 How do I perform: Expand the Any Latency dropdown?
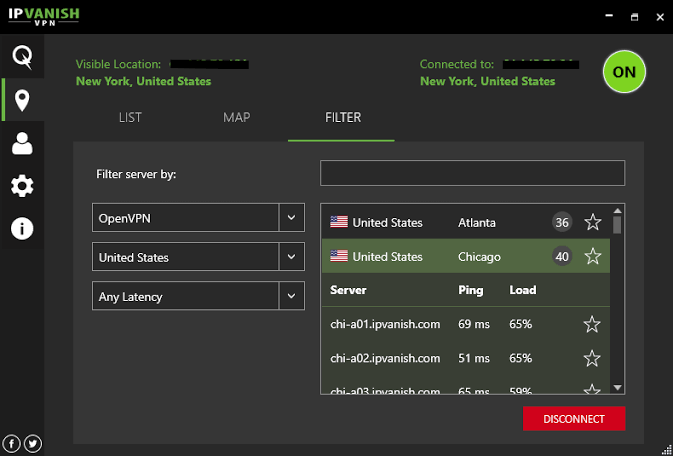pyautogui.click(x=291, y=296)
